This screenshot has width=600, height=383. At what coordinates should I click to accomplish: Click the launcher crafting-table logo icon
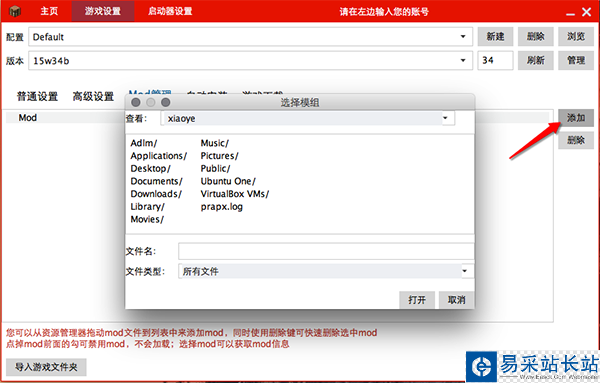tap(15, 11)
